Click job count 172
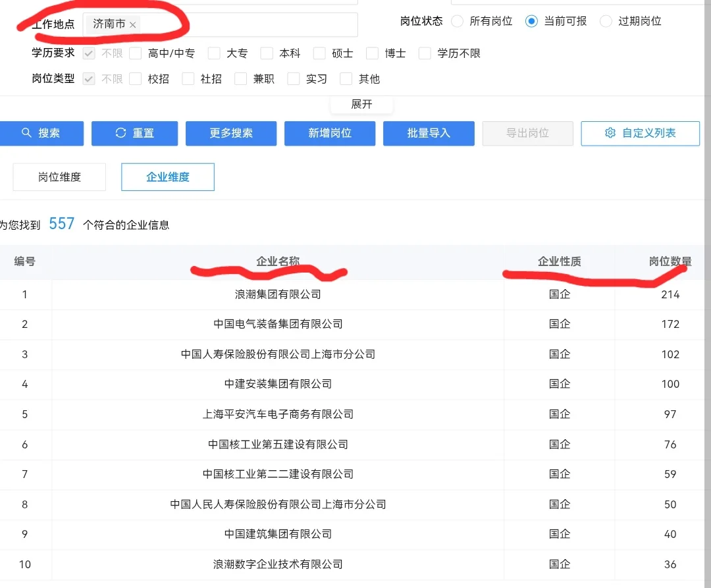 point(670,324)
